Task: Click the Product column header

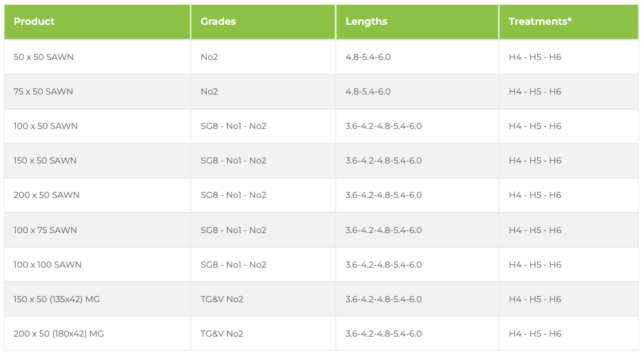Action: pyautogui.click(x=34, y=21)
